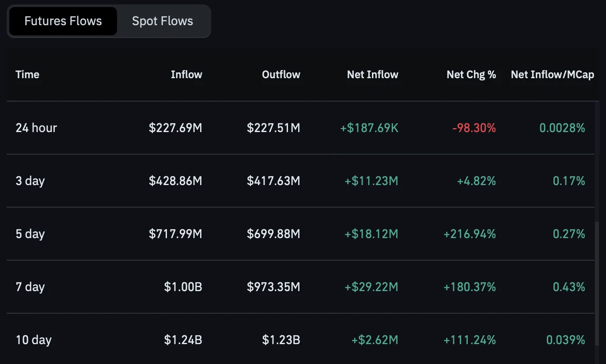606x364 pixels.
Task: Select the 7 day row label
Action: [30, 287]
